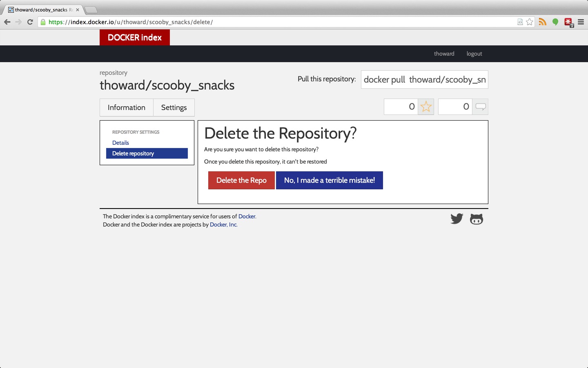Viewport: 588px width, 368px height.
Task: Open the GitHub octocat icon in footer
Action: pyautogui.click(x=477, y=219)
